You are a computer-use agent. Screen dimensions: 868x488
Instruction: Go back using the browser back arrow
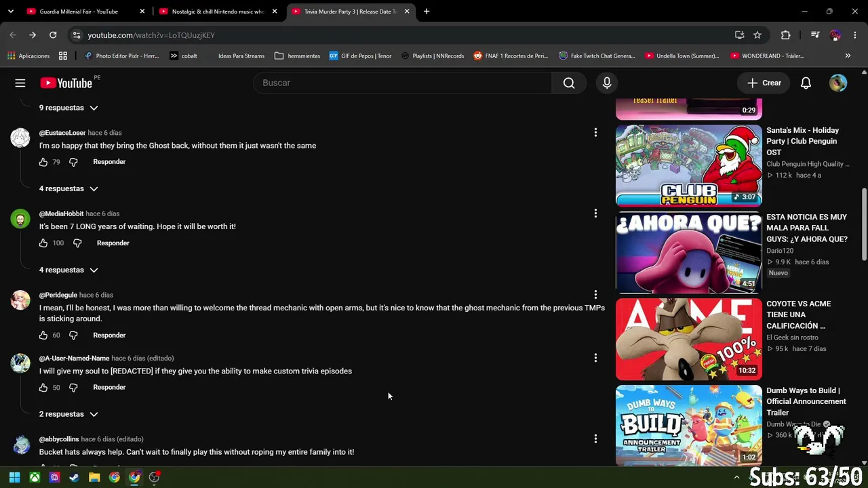coord(13,35)
